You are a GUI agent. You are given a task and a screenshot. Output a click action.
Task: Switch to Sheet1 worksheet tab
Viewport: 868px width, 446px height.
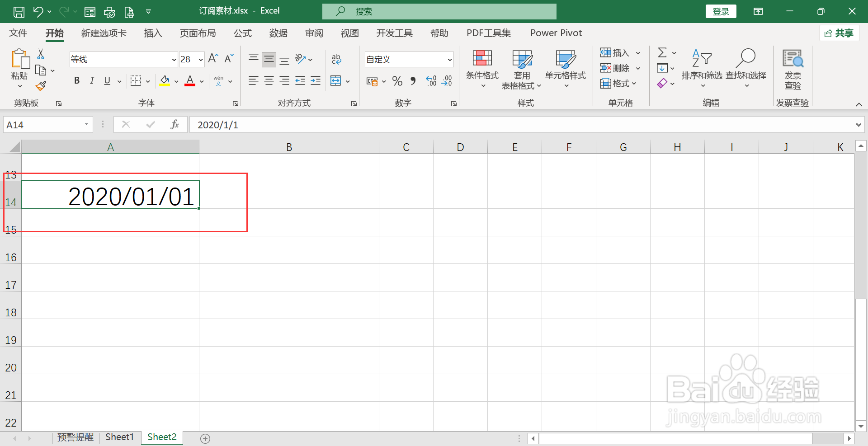click(x=119, y=437)
